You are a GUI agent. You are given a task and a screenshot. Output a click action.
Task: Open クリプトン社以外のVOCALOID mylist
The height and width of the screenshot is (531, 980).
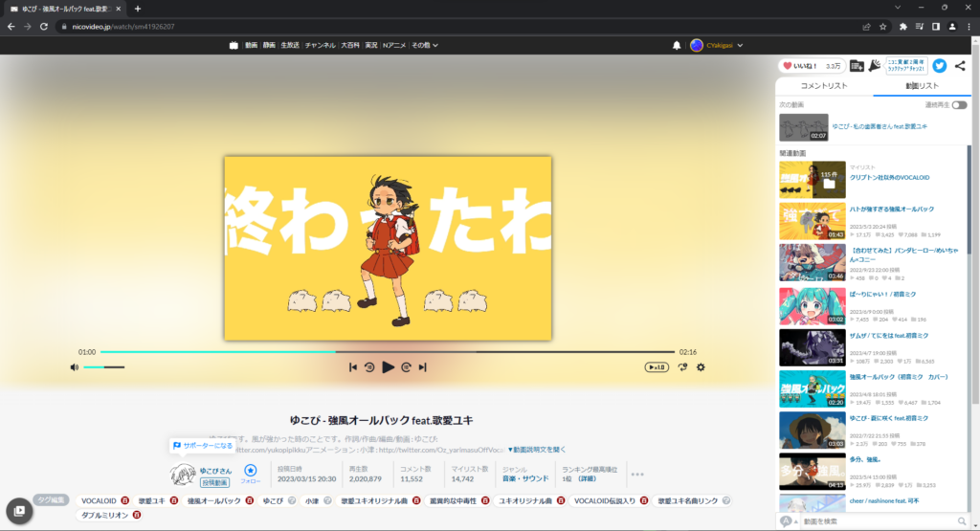point(889,177)
